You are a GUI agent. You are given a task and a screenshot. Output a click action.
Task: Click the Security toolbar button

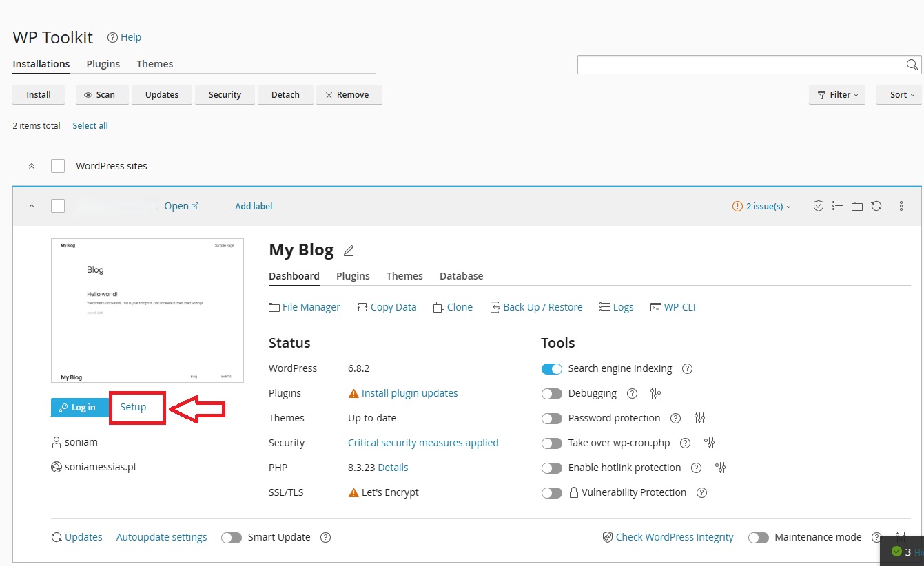(x=225, y=95)
